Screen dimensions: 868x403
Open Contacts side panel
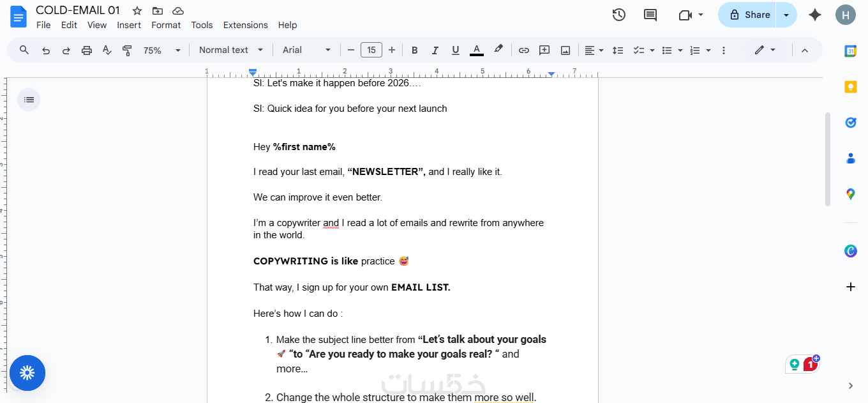(851, 158)
